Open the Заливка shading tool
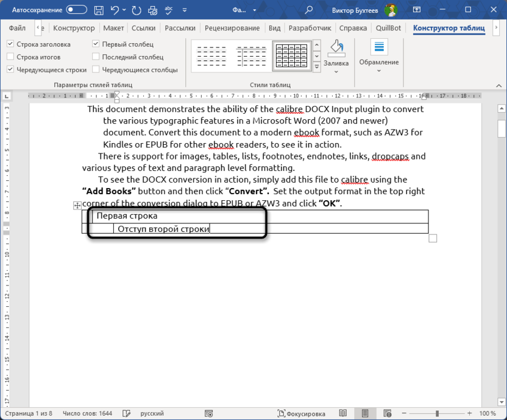The width and height of the screenshot is (507, 420). tap(336, 49)
